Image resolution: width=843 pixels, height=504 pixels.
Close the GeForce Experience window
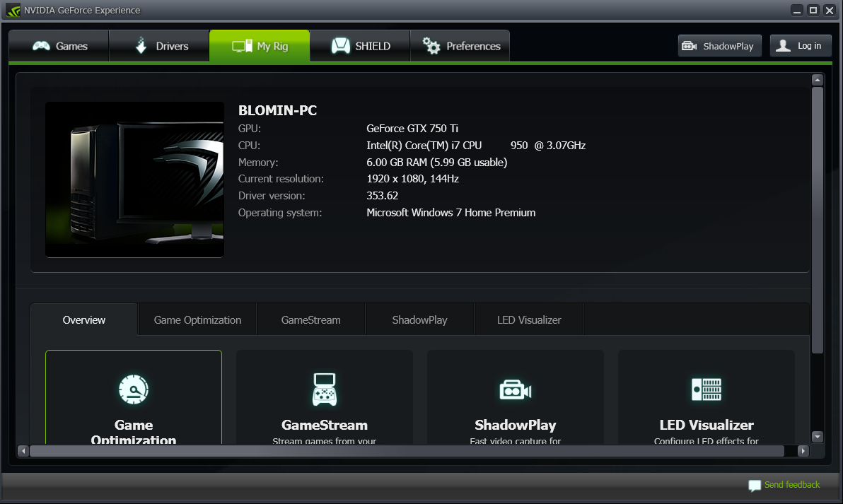[x=829, y=10]
